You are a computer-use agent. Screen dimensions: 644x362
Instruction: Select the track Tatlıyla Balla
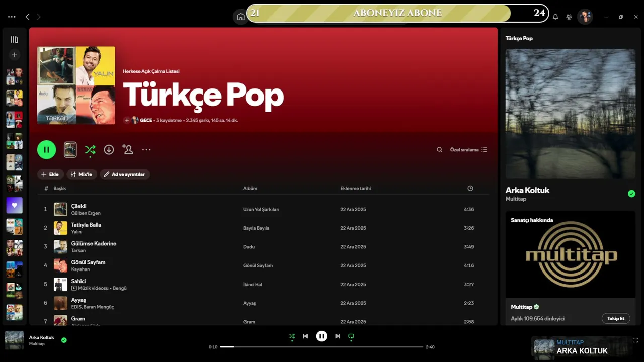tap(86, 225)
